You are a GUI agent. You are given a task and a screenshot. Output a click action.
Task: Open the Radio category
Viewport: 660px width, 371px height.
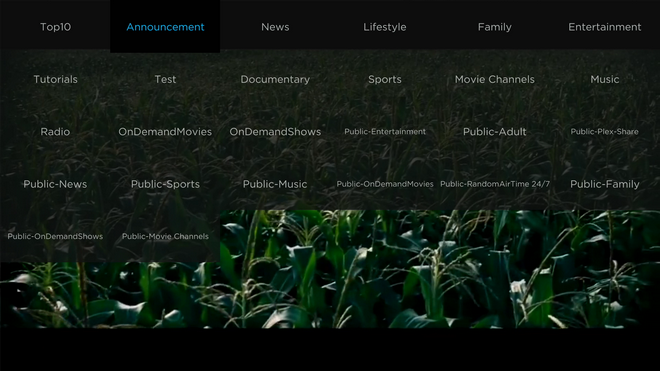(x=55, y=132)
